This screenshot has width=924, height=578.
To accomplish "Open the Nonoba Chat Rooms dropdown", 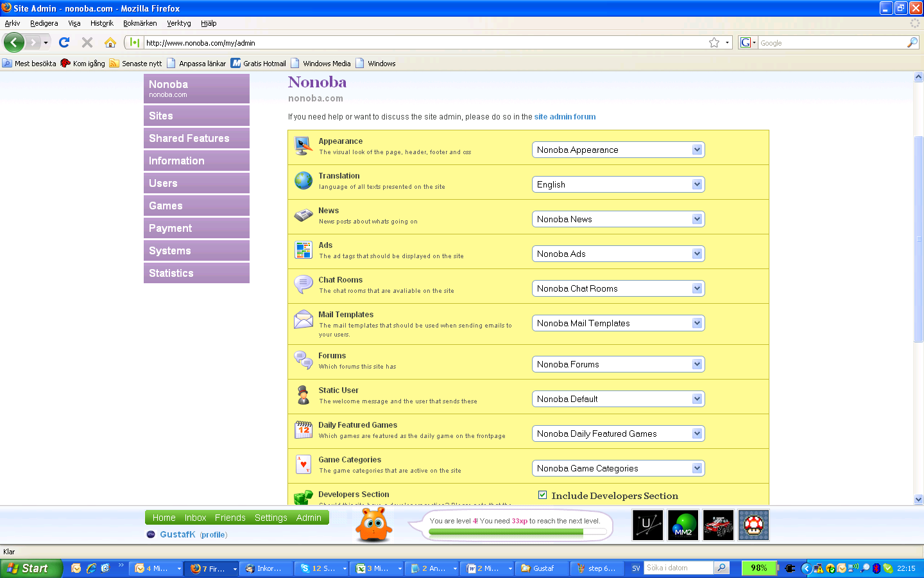I will point(619,288).
